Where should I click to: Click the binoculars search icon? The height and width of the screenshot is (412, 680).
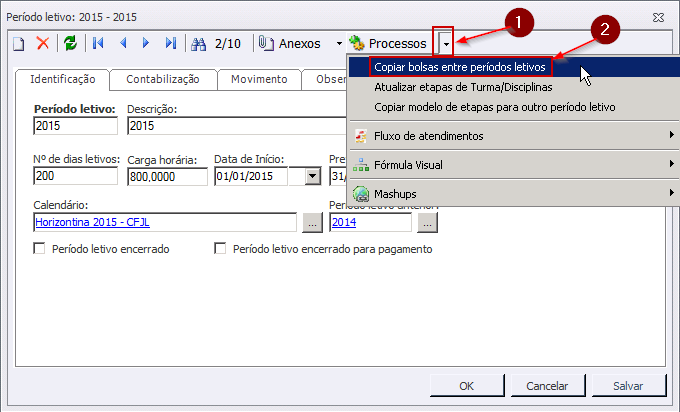click(198, 43)
